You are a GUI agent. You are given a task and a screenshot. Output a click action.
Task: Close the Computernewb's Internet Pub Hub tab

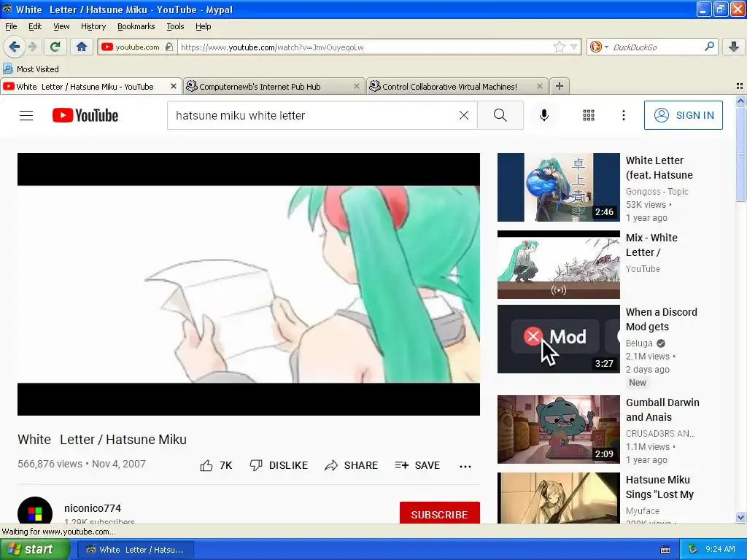[356, 86]
